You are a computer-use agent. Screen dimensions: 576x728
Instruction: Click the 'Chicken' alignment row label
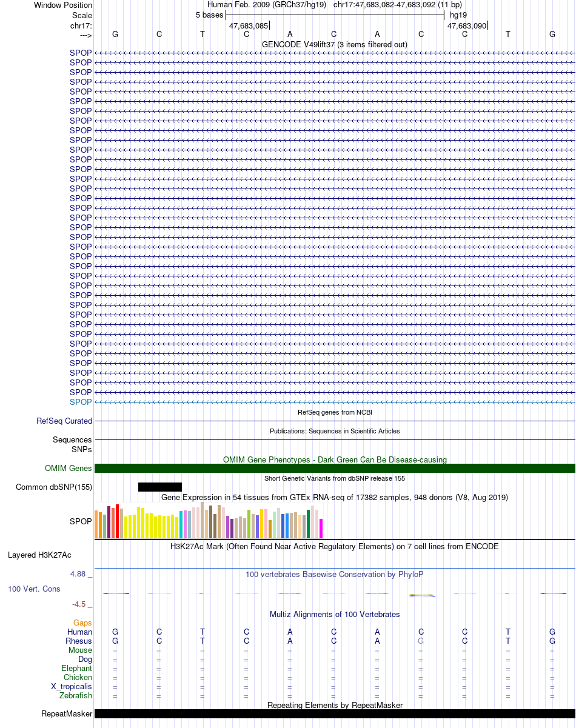coord(78,677)
